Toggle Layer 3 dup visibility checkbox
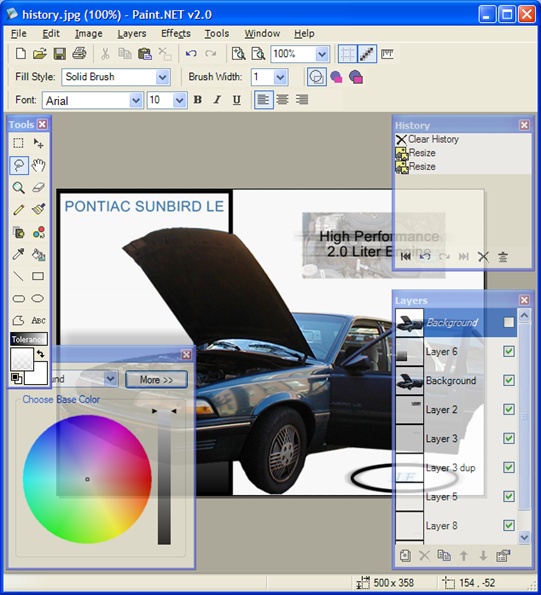The image size is (541, 595). click(x=509, y=467)
